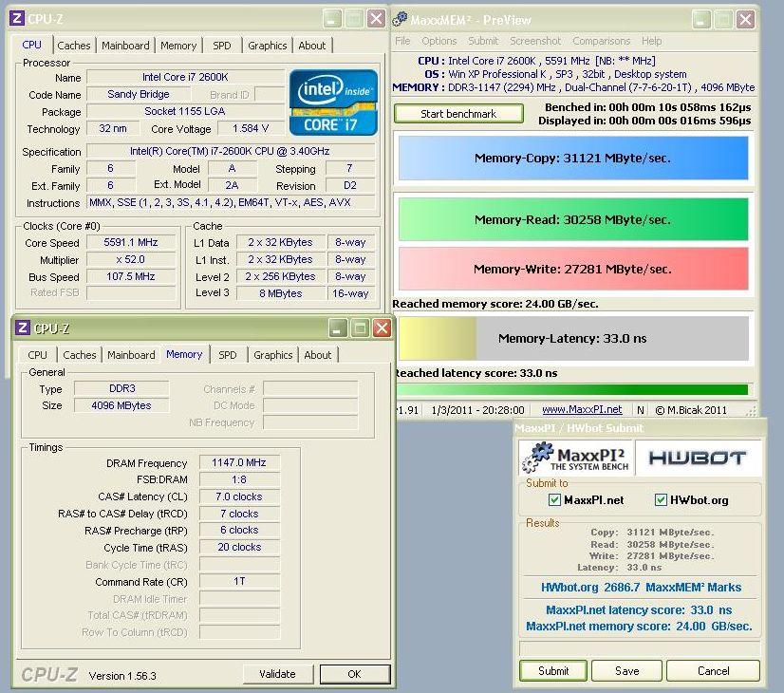The image size is (784, 693).
Task: Open the Comparisons menu in MaxxMEM
Action: click(x=602, y=41)
